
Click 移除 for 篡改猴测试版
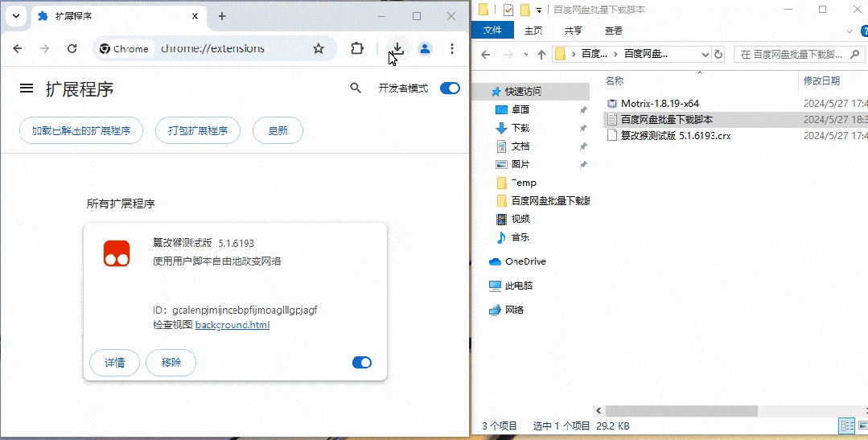pyautogui.click(x=171, y=363)
